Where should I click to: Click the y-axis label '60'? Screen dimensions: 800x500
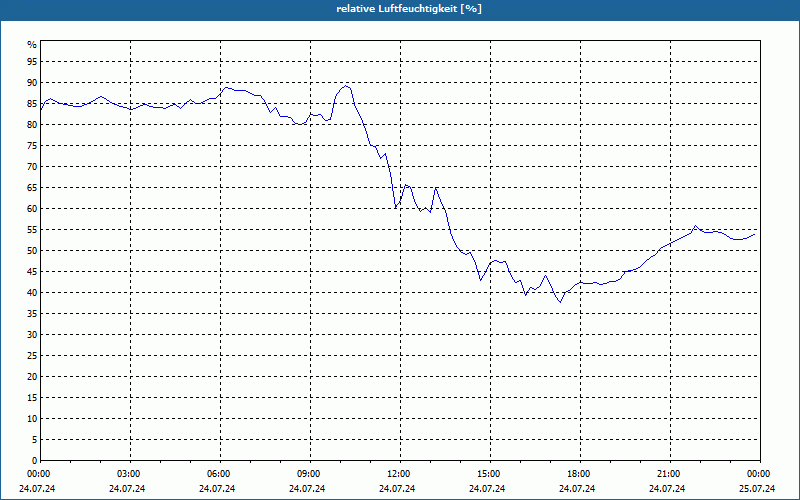[x=32, y=209]
